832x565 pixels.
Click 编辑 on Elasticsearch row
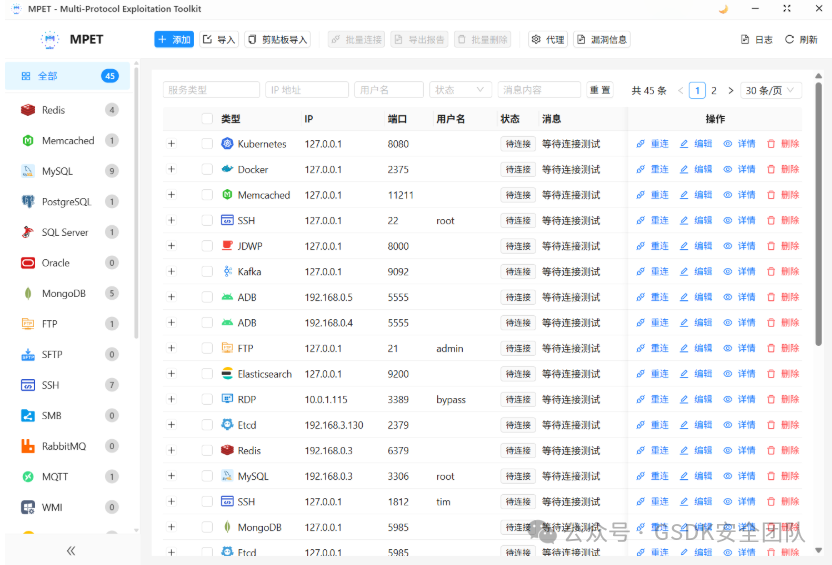pyautogui.click(x=696, y=373)
